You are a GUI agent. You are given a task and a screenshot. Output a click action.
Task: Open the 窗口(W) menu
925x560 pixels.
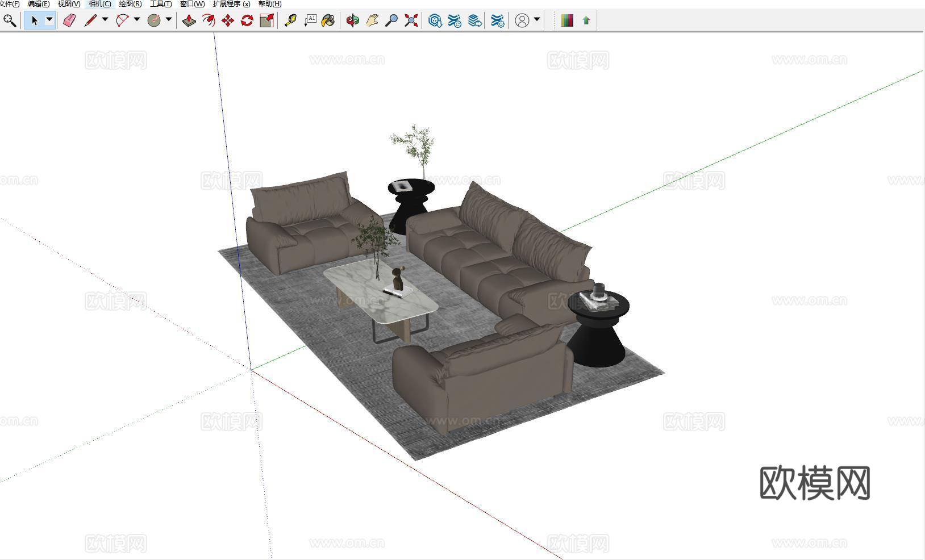pyautogui.click(x=192, y=4)
